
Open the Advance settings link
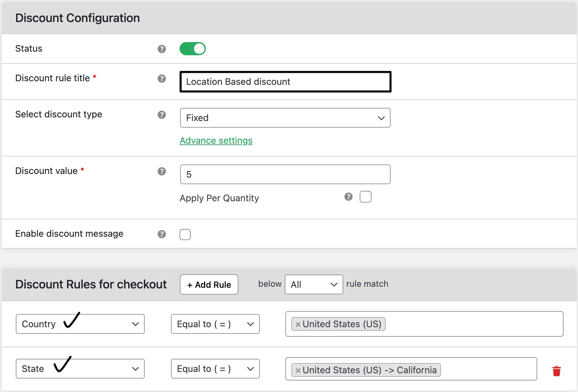click(216, 141)
